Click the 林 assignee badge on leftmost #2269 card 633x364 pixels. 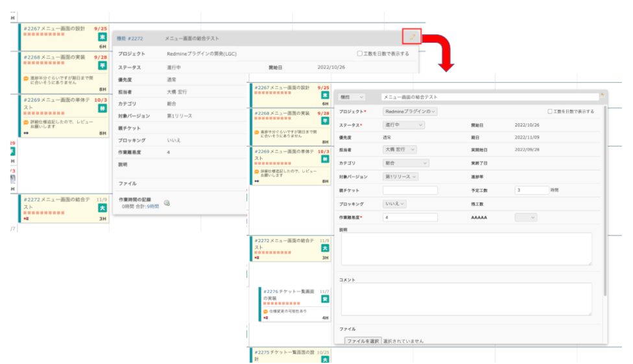point(102,109)
